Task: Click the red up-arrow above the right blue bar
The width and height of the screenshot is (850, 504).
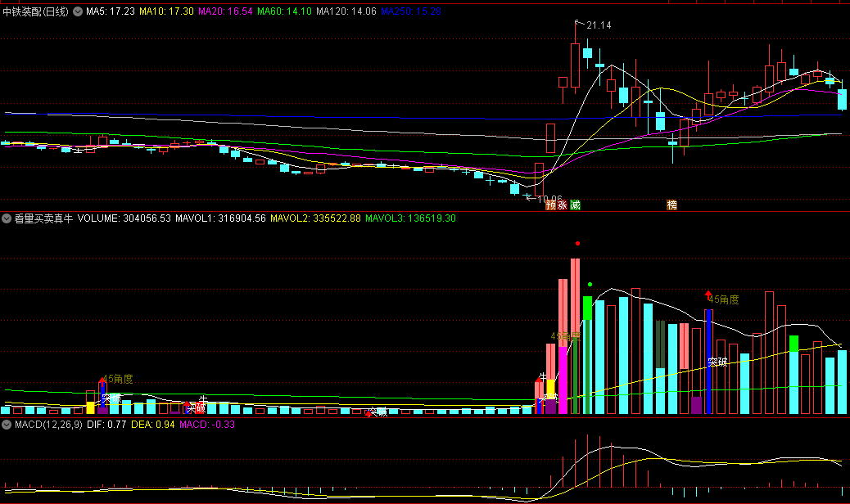Action: 708,295
